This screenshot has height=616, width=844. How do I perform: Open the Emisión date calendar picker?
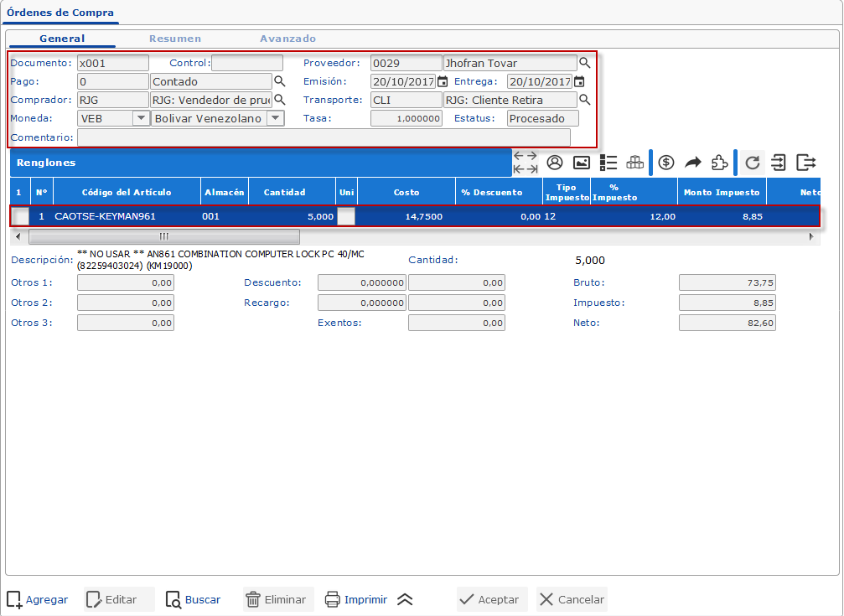pyautogui.click(x=443, y=82)
